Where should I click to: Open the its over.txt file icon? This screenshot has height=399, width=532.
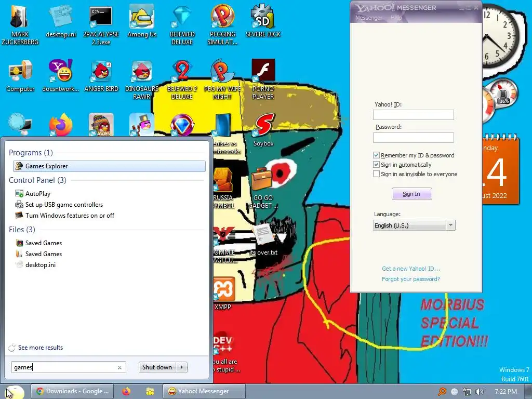[x=263, y=239]
